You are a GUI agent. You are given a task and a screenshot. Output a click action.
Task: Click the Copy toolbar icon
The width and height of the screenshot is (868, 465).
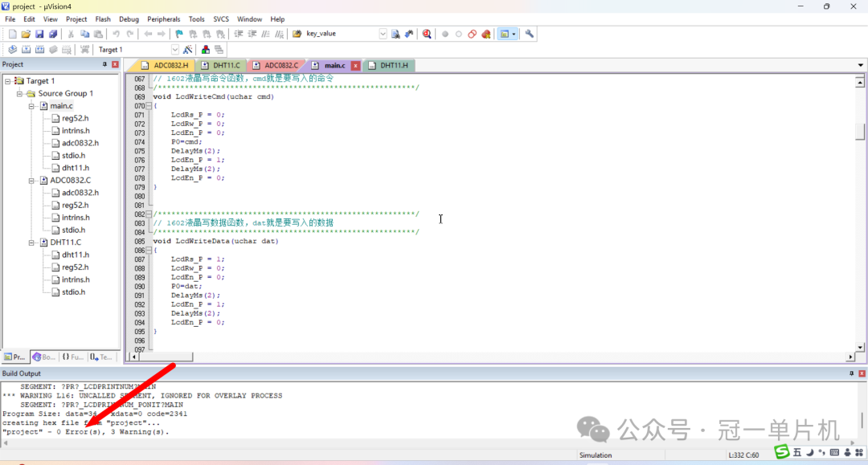84,34
